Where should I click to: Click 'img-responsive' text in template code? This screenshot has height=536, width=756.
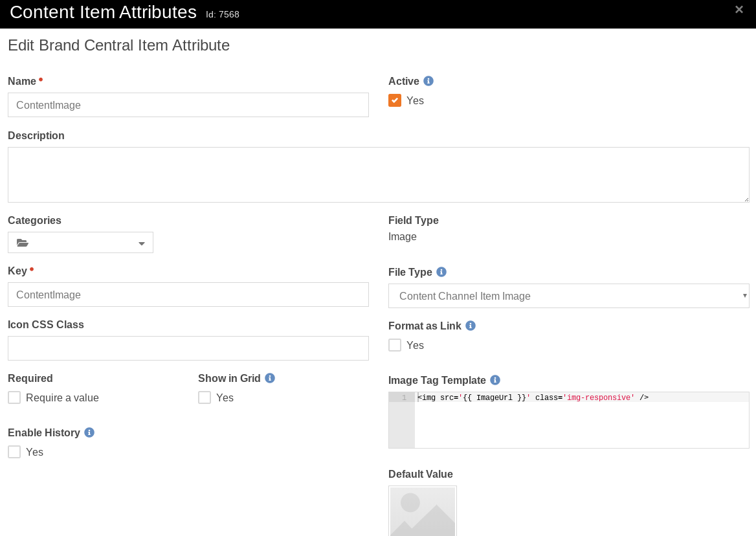point(600,397)
